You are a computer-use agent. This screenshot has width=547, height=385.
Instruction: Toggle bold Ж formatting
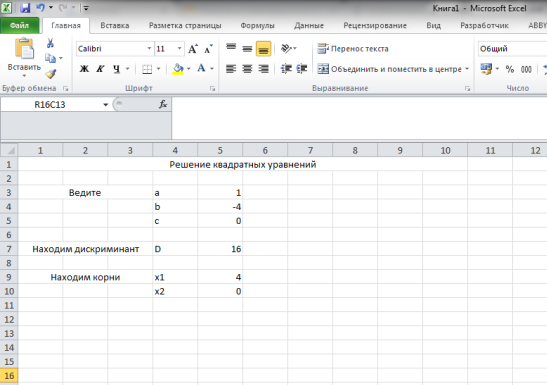pyautogui.click(x=84, y=69)
